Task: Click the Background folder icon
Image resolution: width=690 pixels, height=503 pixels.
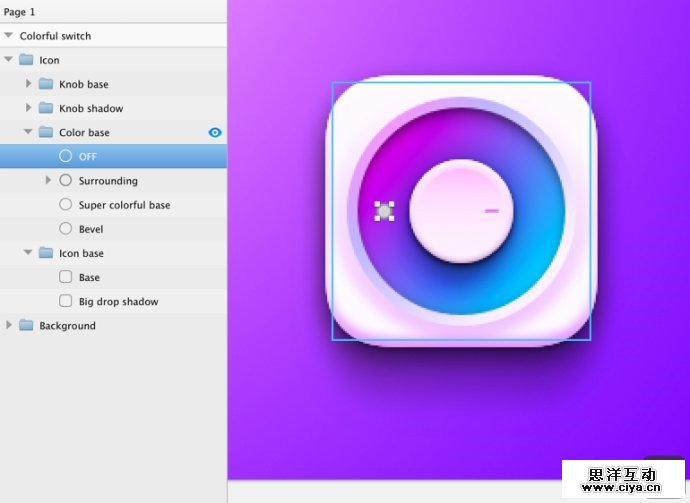Action: click(x=26, y=325)
